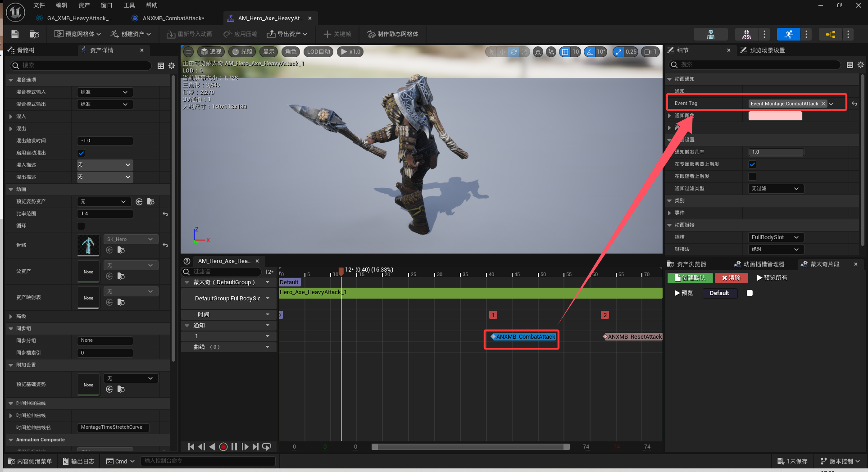Toggle asset details table view icon
Screen dimensions: 868x472
[161, 66]
